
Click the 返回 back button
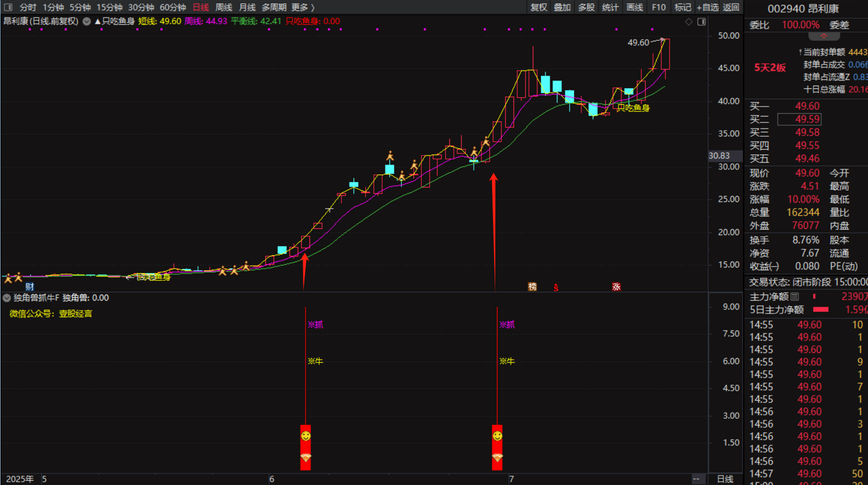pyautogui.click(x=731, y=7)
